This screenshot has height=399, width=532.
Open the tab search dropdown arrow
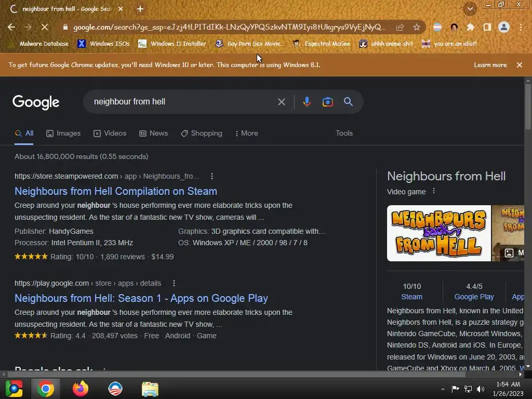click(x=470, y=9)
